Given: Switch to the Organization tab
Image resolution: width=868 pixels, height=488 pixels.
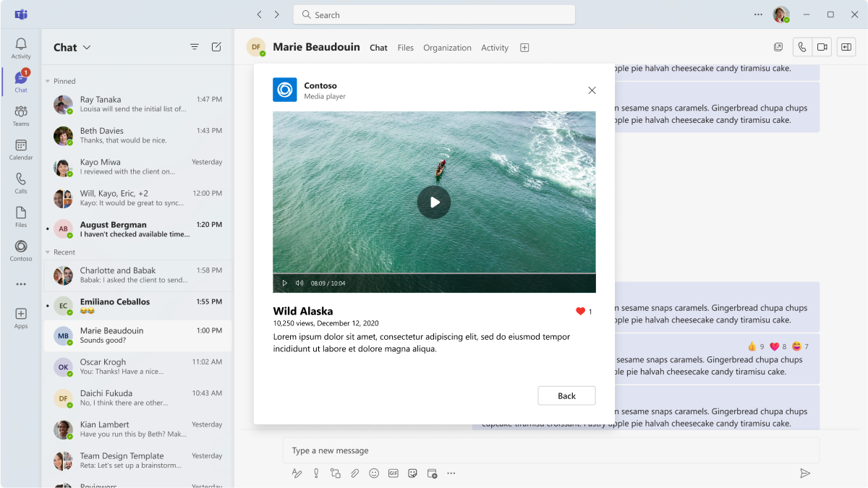Looking at the screenshot, I should [447, 48].
